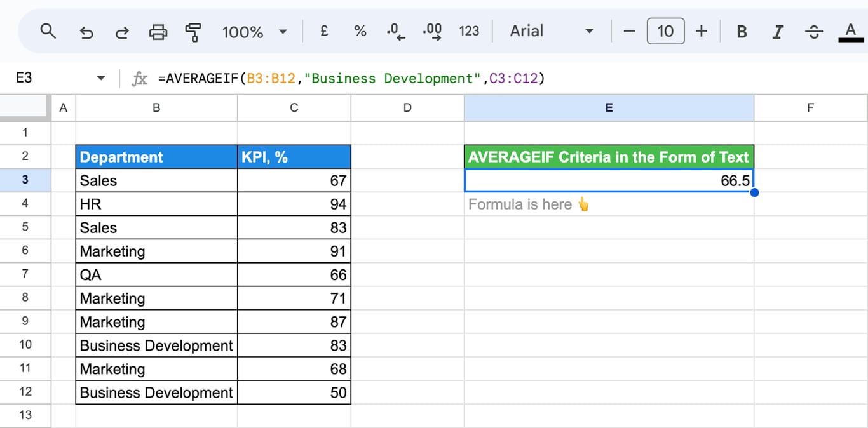Select Business Development cell in row 12
The width and height of the screenshot is (868, 428).
[156, 392]
